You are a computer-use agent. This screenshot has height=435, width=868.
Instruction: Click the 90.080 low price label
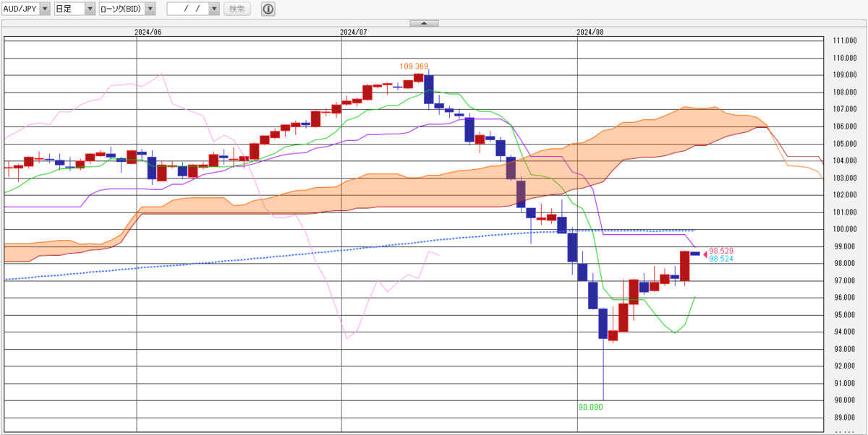coord(591,407)
